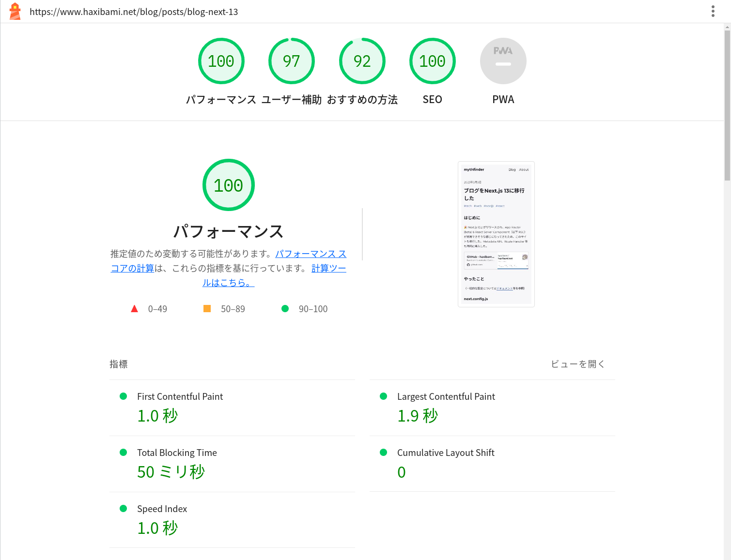Click the grey PWA badge icon
Viewport: 731px width, 560px height.
pyautogui.click(x=503, y=61)
